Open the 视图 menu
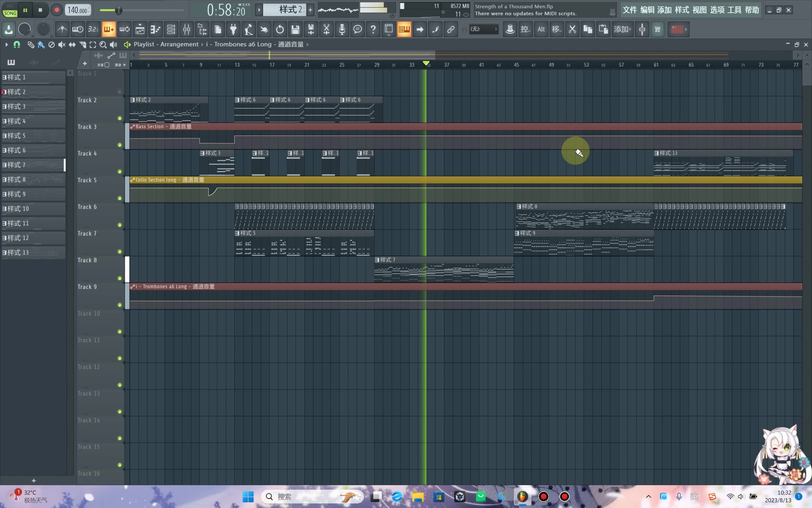This screenshot has width=812, height=508. tap(700, 10)
